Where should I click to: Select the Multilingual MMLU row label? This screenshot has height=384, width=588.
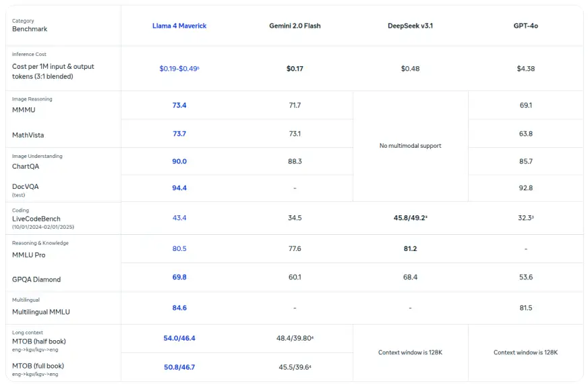(41, 312)
